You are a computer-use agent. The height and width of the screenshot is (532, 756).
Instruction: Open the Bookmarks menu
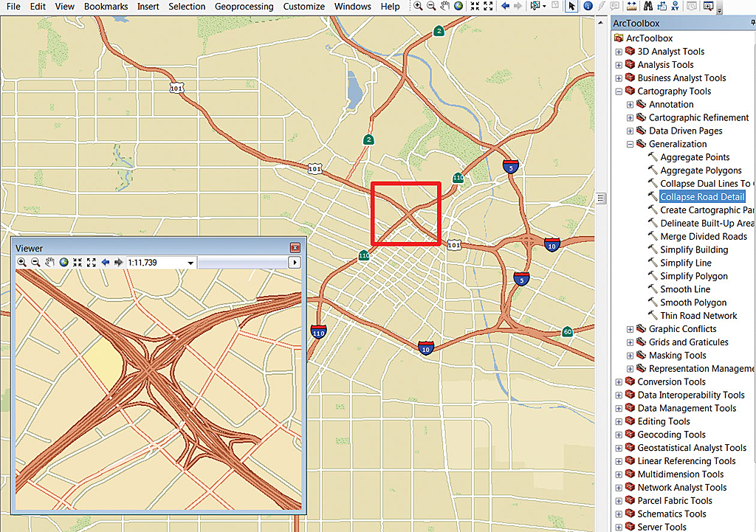click(106, 6)
